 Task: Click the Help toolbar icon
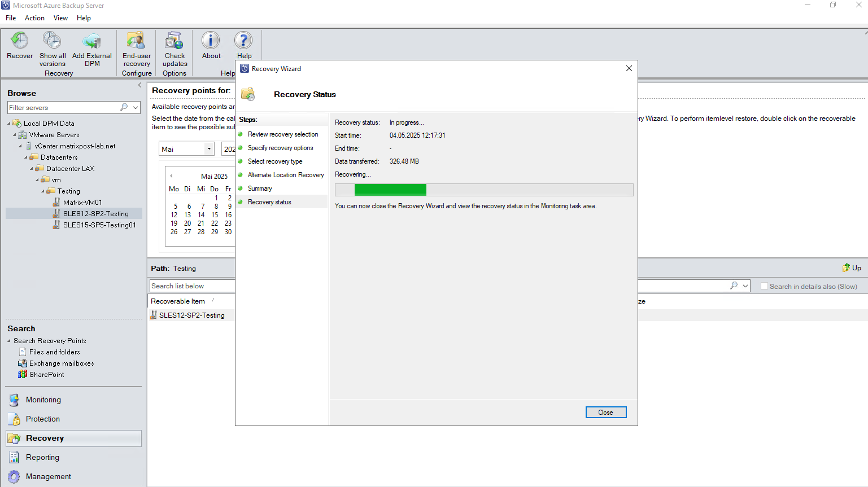click(x=243, y=41)
